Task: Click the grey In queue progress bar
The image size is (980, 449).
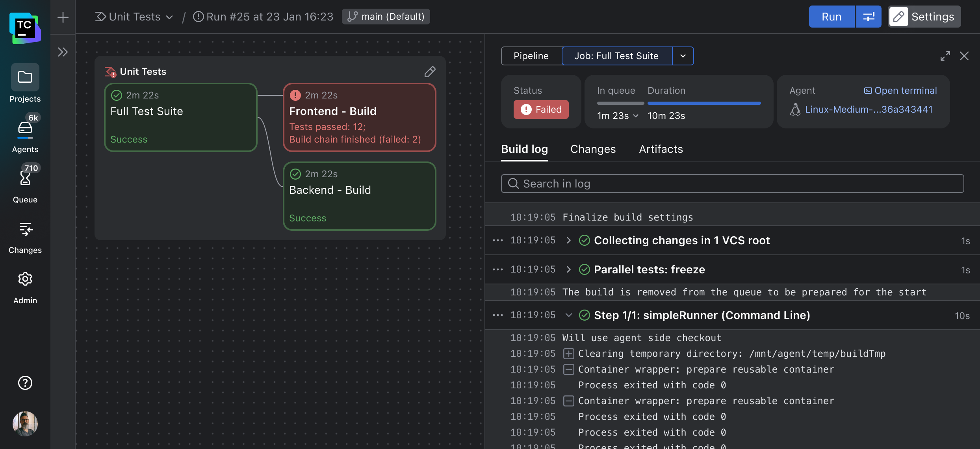Action: (620, 103)
